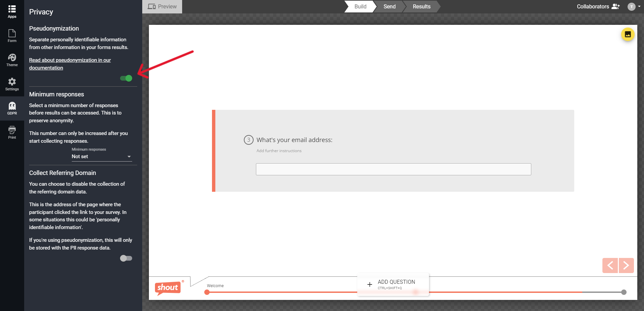
Task: Open the Settings gear section
Action: point(12,84)
